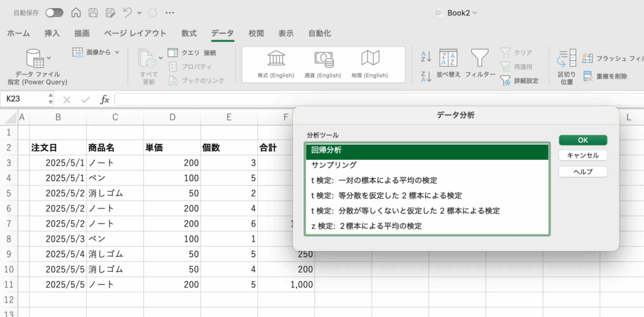Image resolution: width=644 pixels, height=317 pixels.
Task: Select column C header
Action: pos(115,118)
